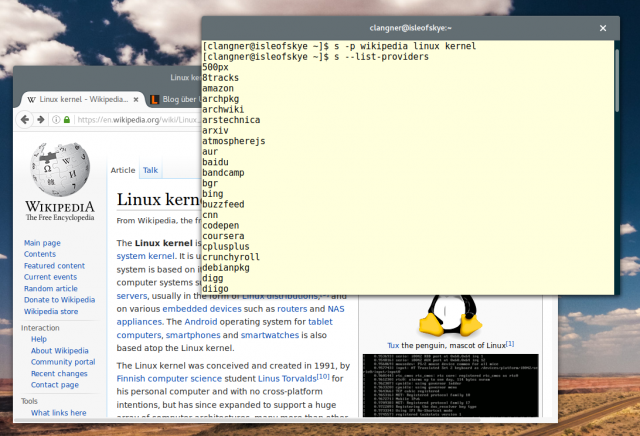
Task: Open About Wikipedia link
Action: click(x=60, y=351)
